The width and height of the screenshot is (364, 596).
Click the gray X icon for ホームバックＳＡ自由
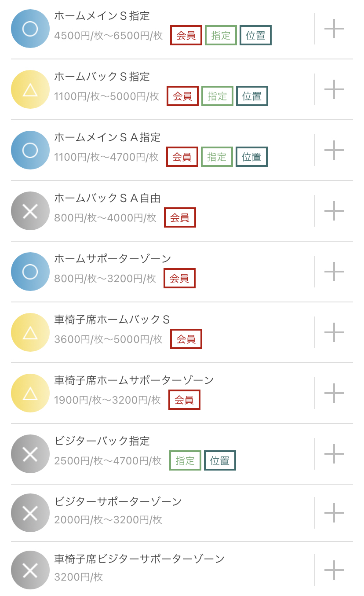click(30, 211)
